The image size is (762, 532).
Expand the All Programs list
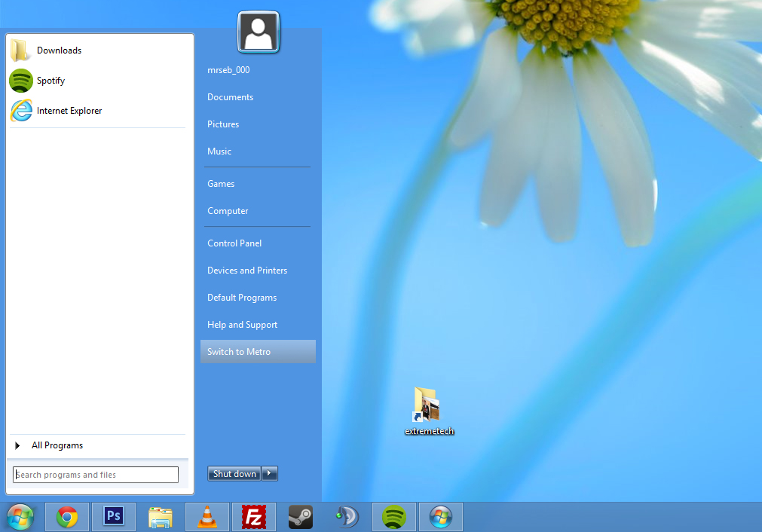57,445
